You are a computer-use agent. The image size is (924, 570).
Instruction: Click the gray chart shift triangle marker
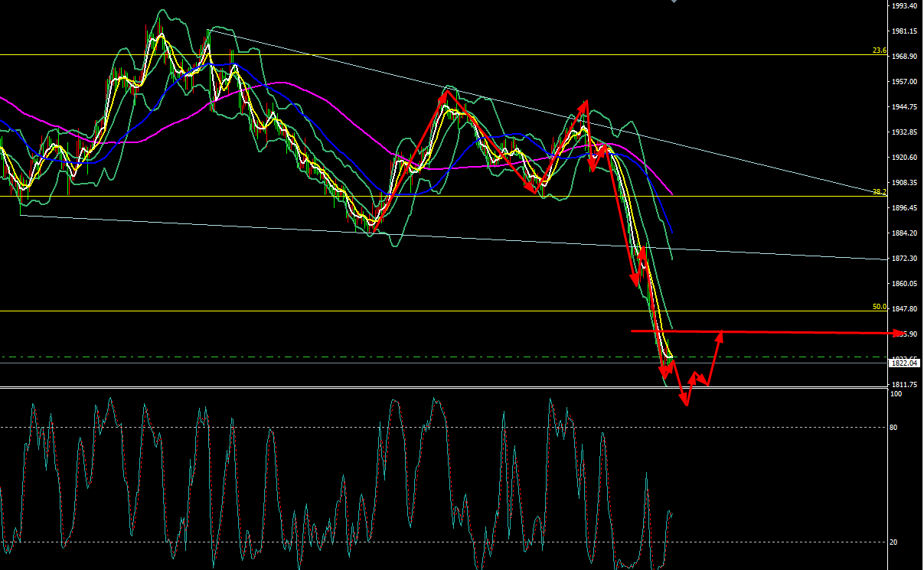pos(674,2)
